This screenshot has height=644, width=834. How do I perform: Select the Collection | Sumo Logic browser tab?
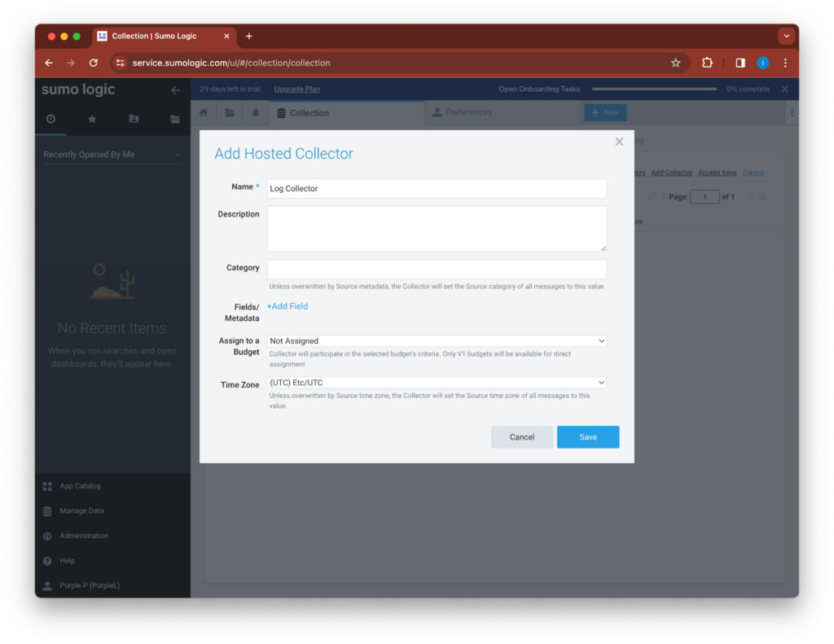(163, 36)
